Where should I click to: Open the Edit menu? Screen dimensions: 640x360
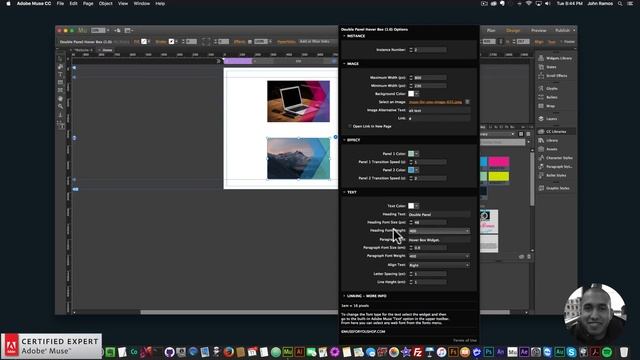(73, 3)
